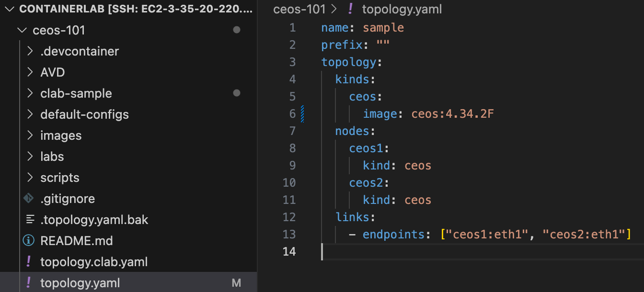Expand the .devcontainer folder chevron
Viewport: 644px width, 292px height.
[x=30, y=51]
